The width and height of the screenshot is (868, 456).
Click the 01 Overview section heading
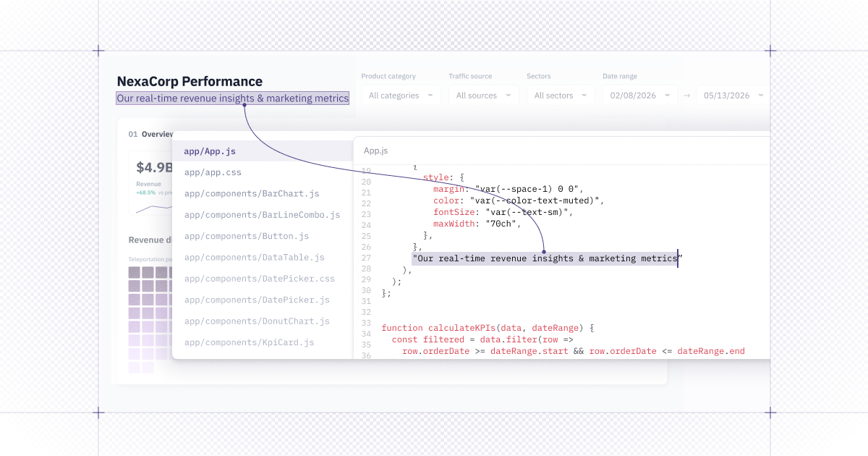tap(151, 134)
